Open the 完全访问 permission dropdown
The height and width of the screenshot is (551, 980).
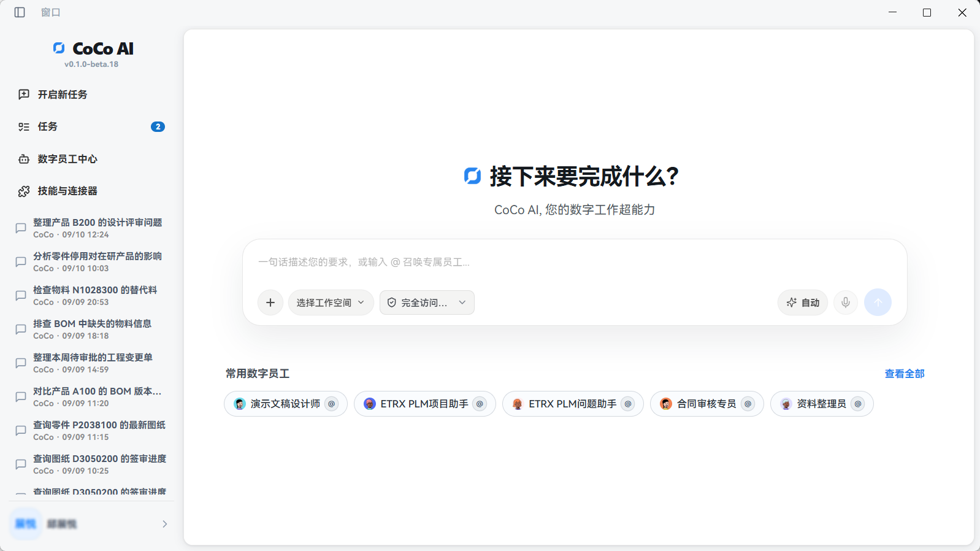pos(427,302)
